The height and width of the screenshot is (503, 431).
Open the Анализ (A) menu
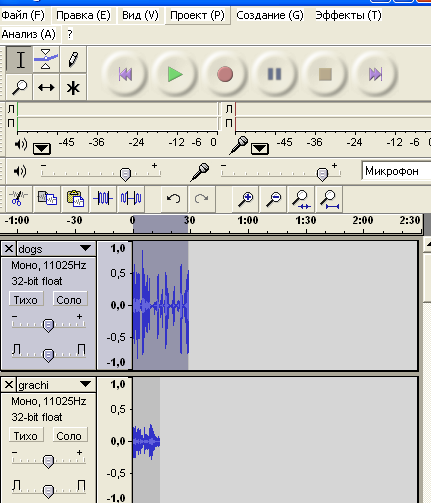29,34
